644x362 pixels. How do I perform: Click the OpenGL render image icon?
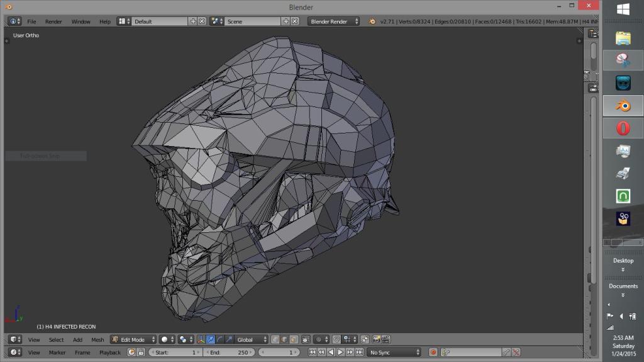pos(376,339)
